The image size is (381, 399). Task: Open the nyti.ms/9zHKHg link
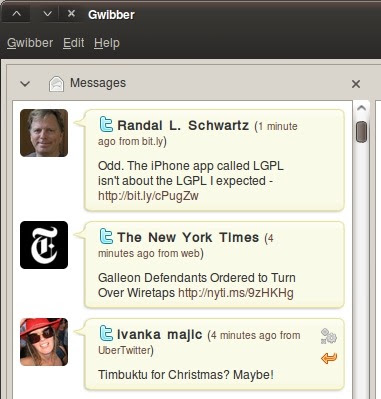pos(236,293)
